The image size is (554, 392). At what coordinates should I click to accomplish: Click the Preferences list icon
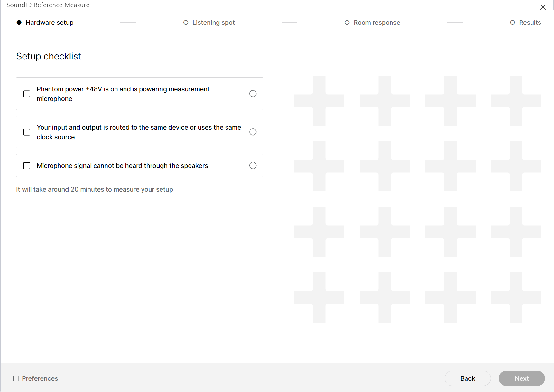coord(16,378)
